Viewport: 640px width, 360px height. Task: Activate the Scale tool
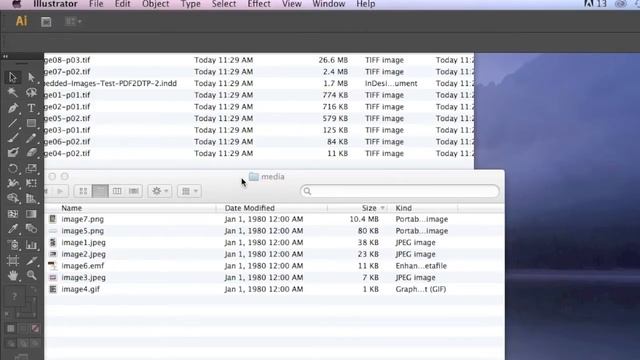click(x=31, y=168)
